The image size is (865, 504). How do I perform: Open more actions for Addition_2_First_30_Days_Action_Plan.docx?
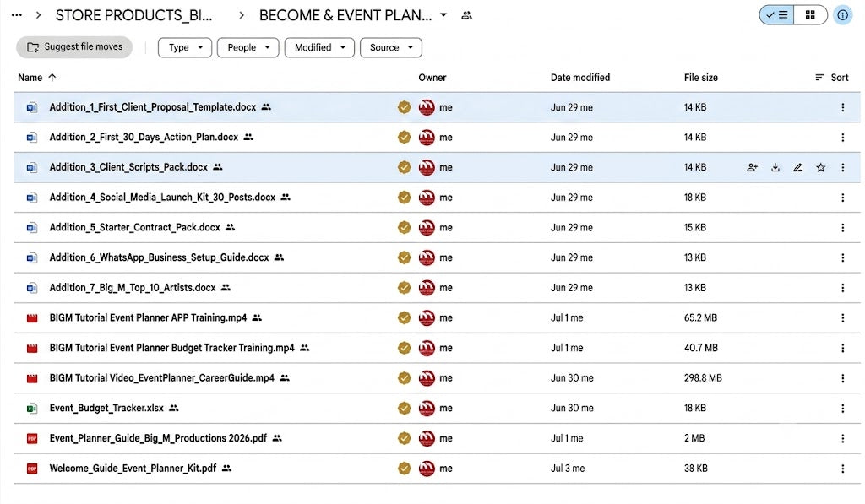[x=842, y=138]
